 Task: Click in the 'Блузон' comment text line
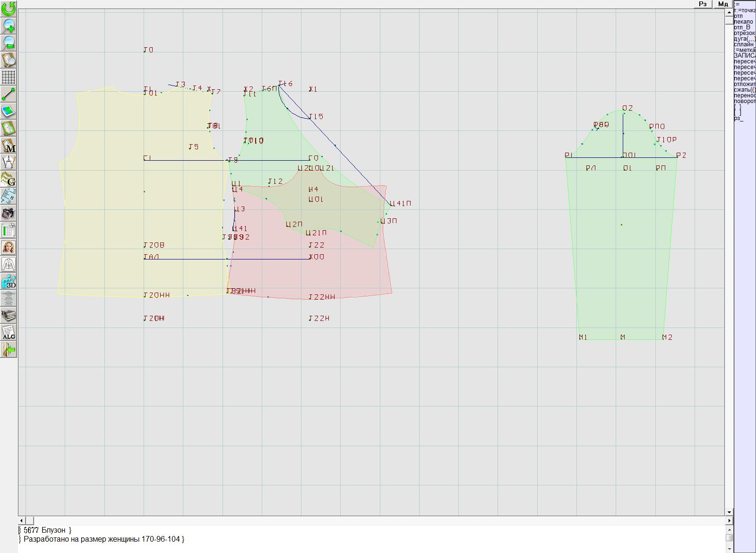tap(47, 530)
